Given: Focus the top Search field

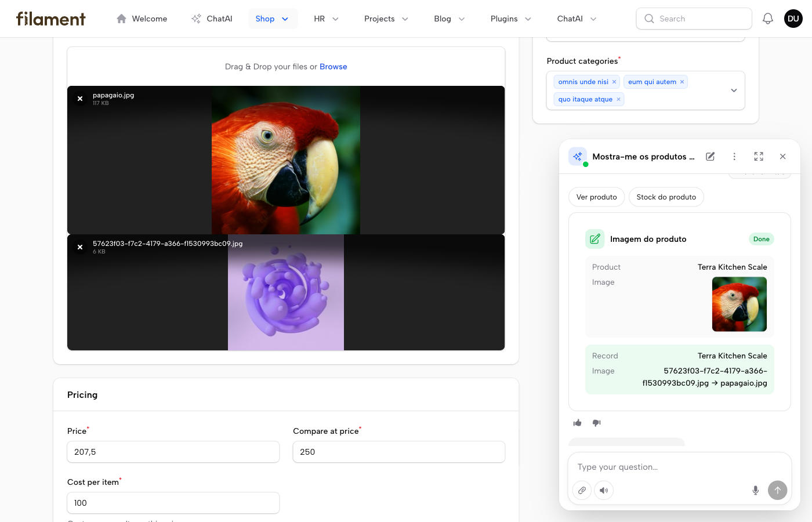Looking at the screenshot, I should 694,19.
